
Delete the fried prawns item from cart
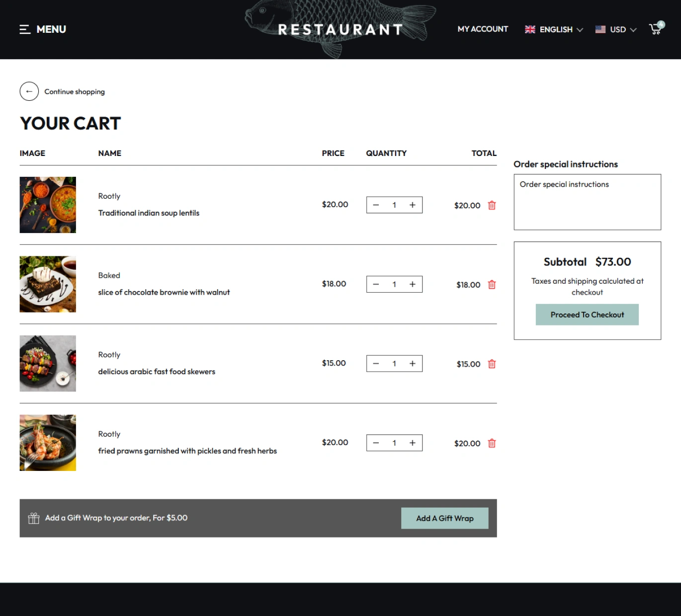tap(492, 443)
